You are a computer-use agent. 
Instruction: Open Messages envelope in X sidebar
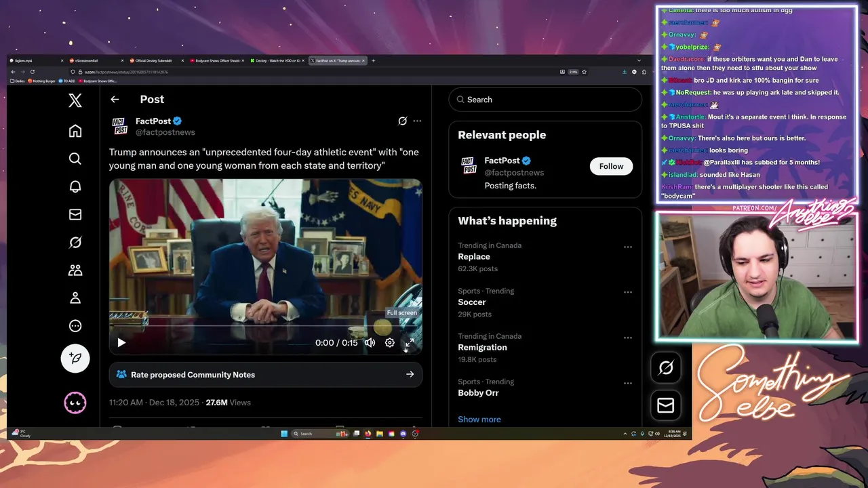tap(75, 214)
